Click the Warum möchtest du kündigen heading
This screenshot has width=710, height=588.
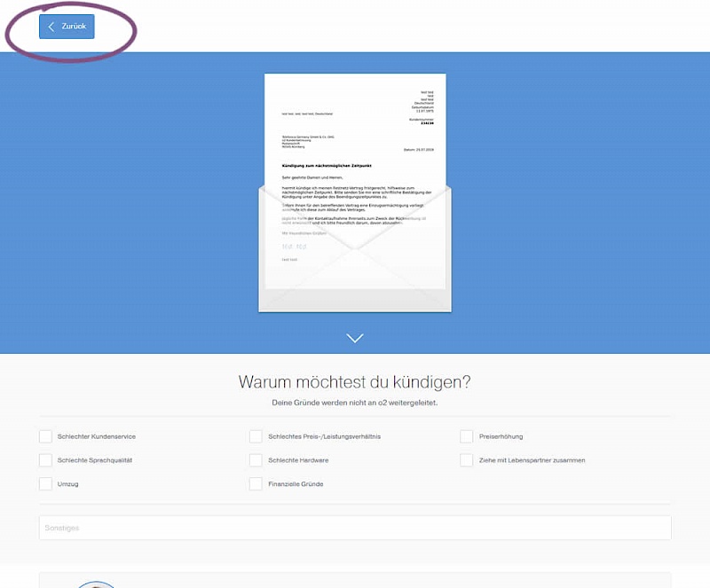355,382
